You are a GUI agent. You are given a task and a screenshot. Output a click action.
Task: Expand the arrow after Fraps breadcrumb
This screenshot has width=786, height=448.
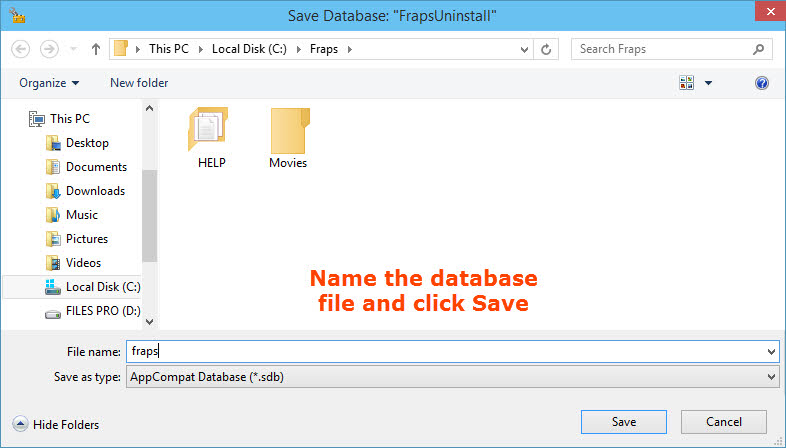(350, 49)
